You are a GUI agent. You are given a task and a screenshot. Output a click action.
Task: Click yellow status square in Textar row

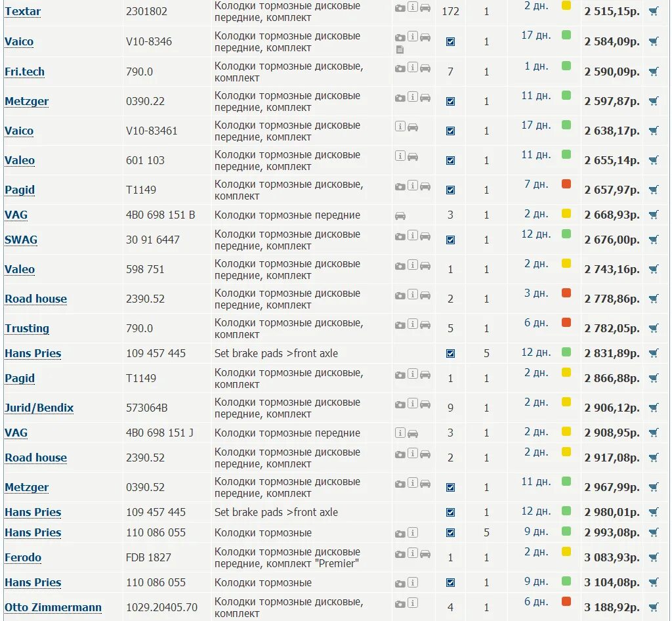566,5
